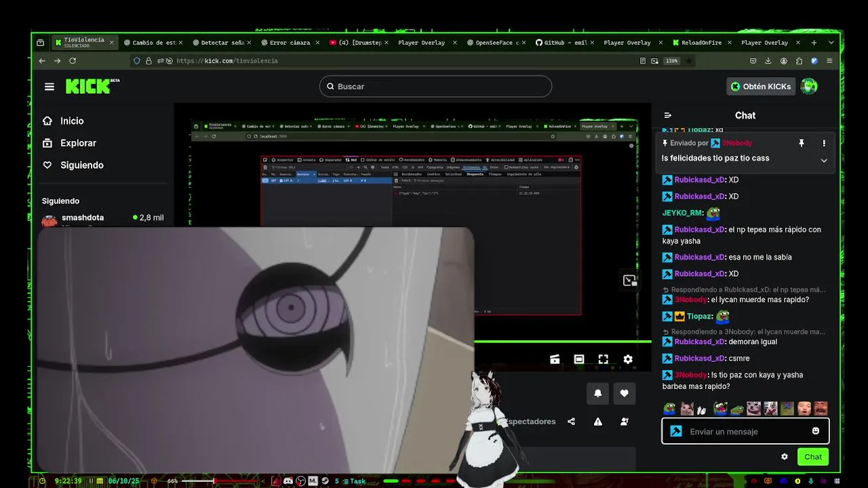The width and height of the screenshot is (868, 488).
Task: Open Steam from the taskbar
Action: click(x=325, y=481)
